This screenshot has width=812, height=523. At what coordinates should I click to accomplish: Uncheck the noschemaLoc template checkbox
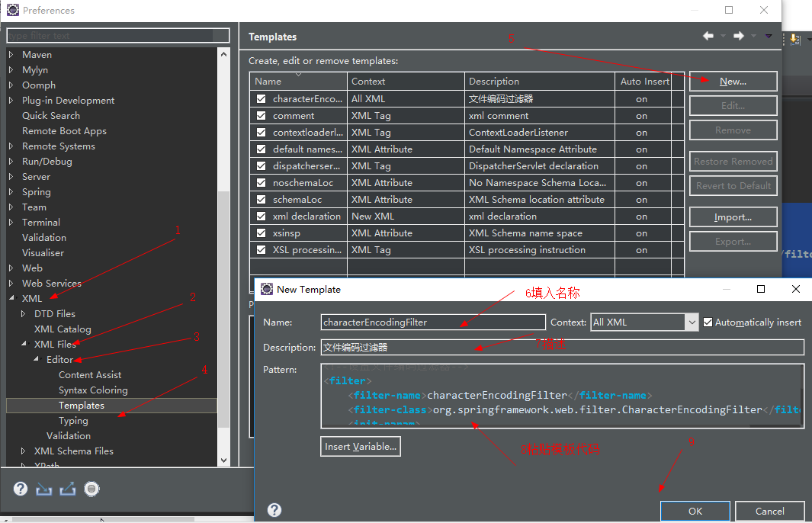point(261,183)
